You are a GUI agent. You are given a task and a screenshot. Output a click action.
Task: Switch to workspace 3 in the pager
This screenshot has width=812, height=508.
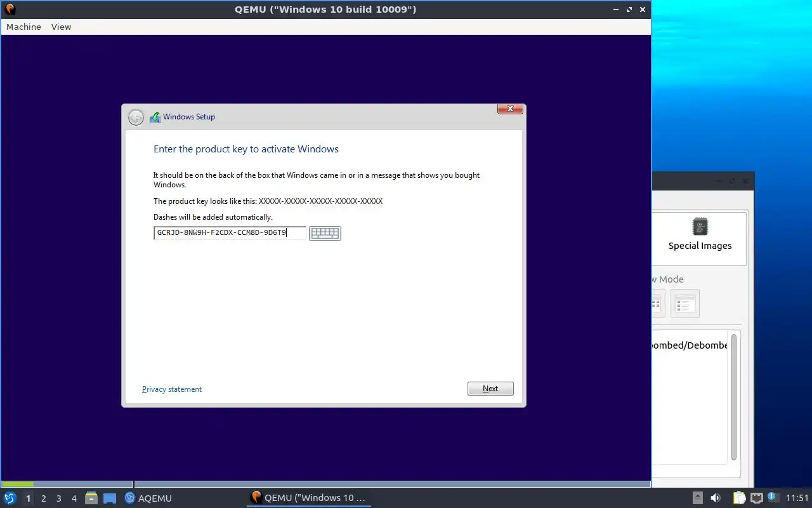pyautogui.click(x=58, y=498)
